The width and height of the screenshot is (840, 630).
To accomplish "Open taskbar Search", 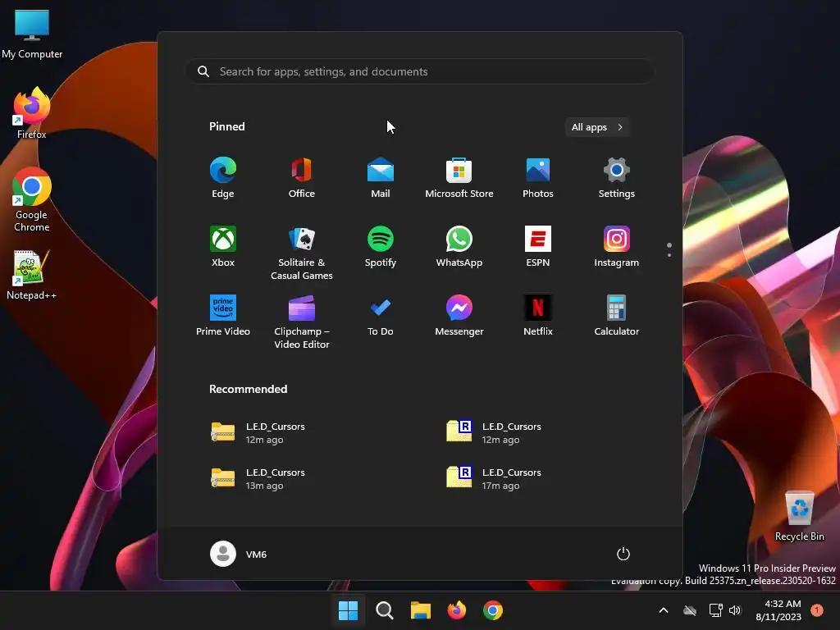I will 385,610.
